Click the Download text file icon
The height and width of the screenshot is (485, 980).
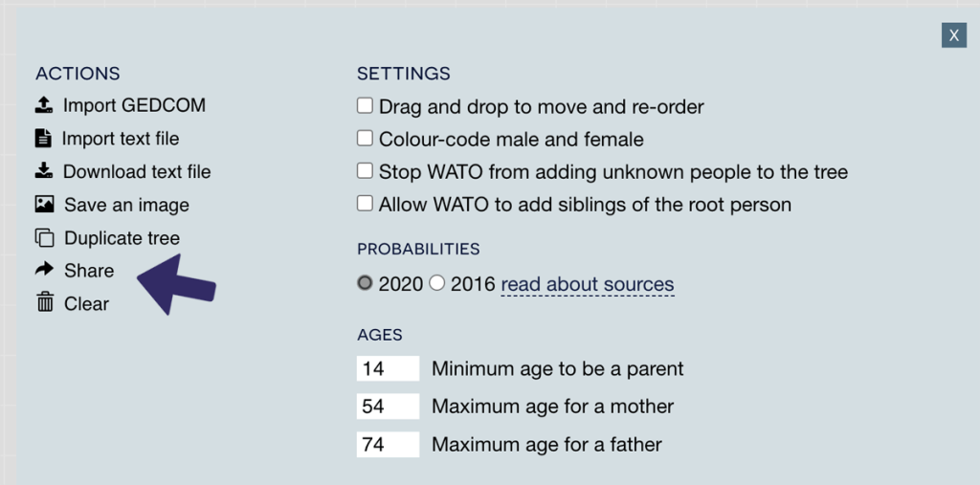44,171
